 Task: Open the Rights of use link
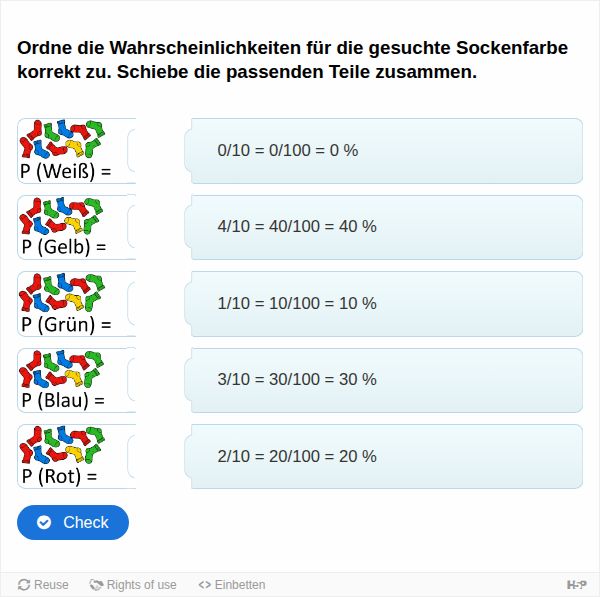(x=133, y=585)
